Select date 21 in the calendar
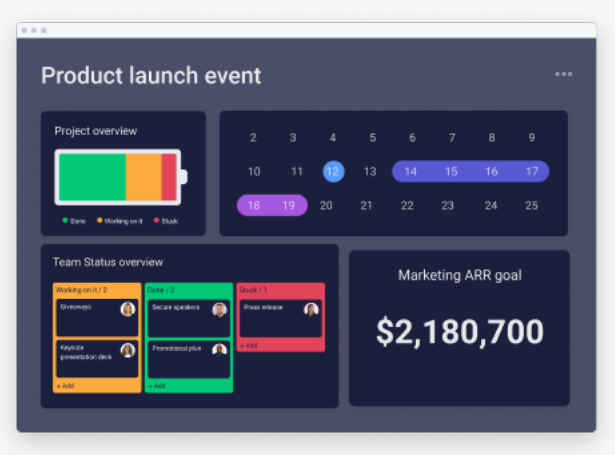 tap(366, 205)
